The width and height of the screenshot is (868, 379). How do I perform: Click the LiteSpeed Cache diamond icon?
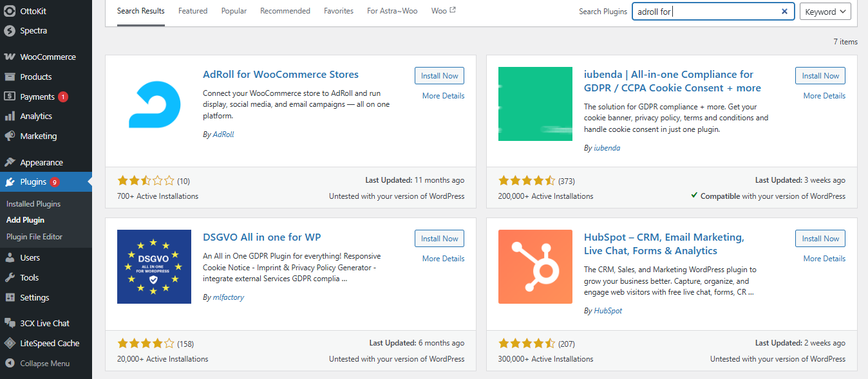(x=10, y=344)
